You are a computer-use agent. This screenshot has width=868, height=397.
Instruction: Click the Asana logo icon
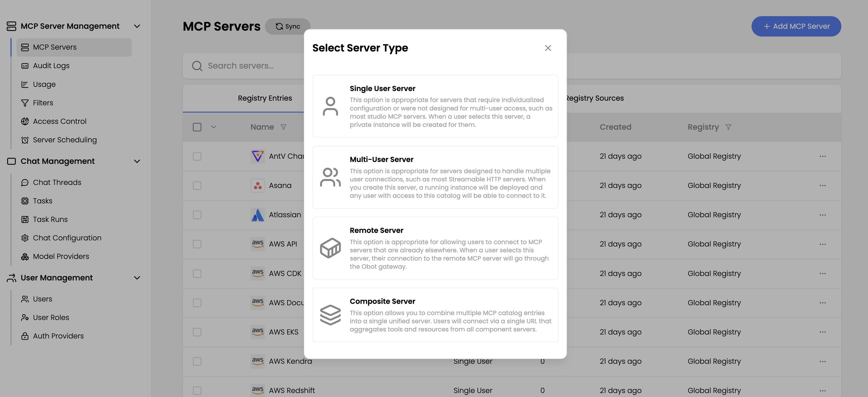pyautogui.click(x=258, y=186)
